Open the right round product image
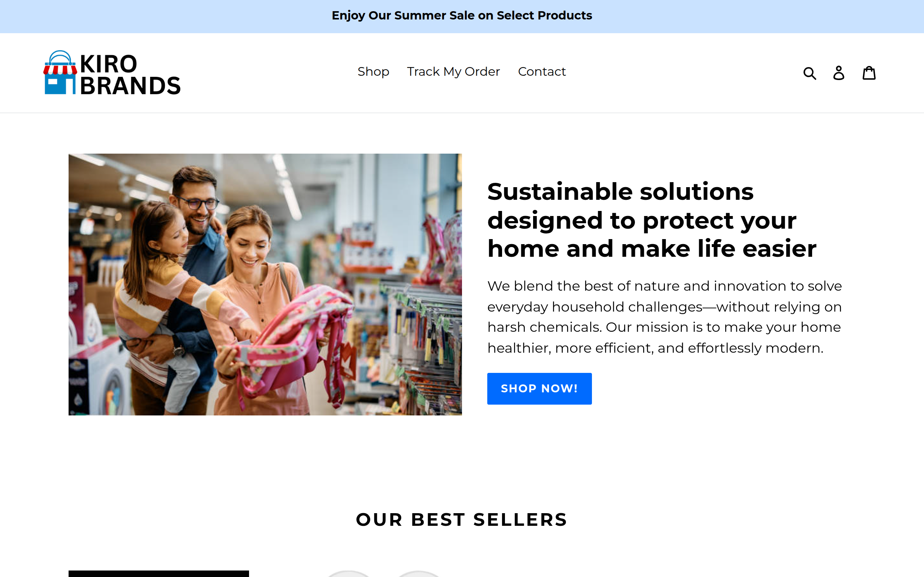 tap(419, 574)
